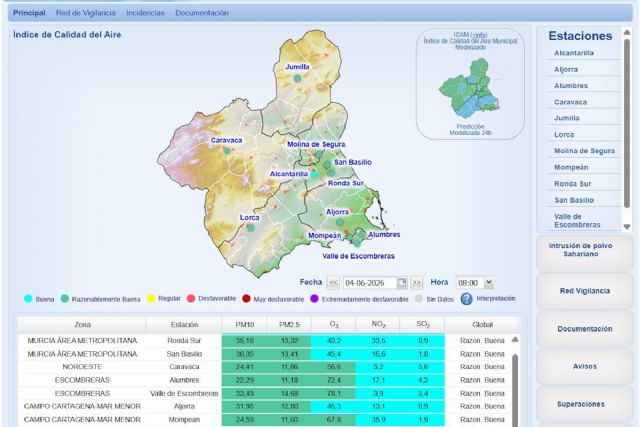Select Mompeán in Estaciones list
The image size is (640, 427).
tap(571, 167)
